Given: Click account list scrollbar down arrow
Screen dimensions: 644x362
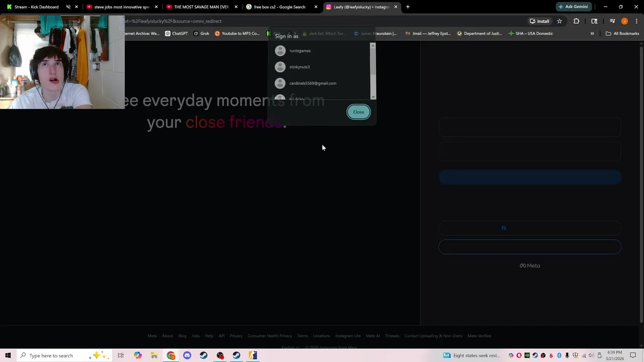Looking at the screenshot, I should [x=373, y=97].
